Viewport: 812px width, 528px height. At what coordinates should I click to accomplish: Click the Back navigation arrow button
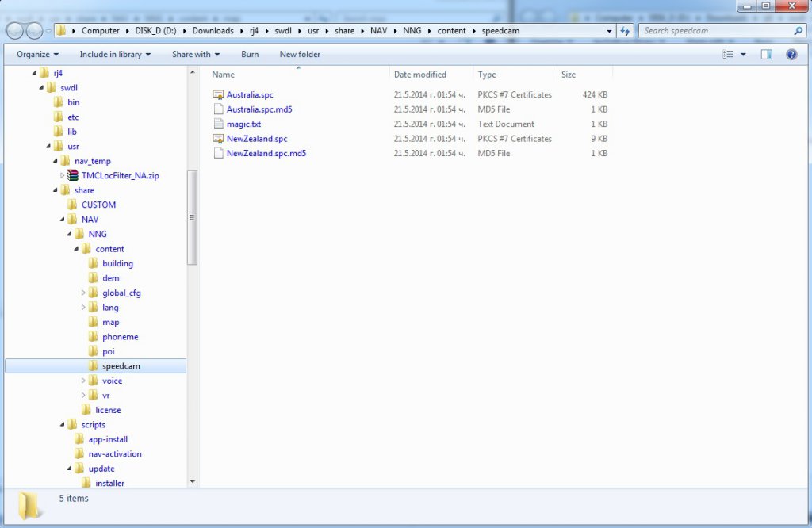point(15,31)
